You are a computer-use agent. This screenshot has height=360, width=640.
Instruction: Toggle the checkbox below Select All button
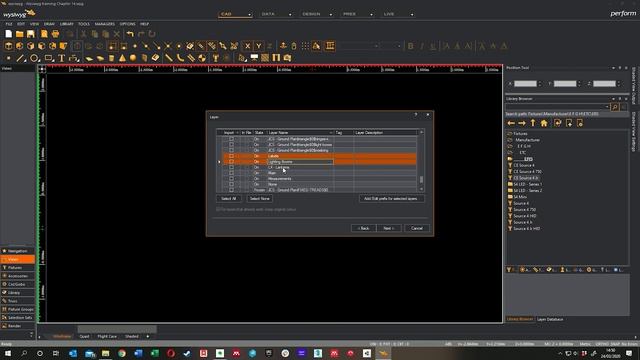218,209
